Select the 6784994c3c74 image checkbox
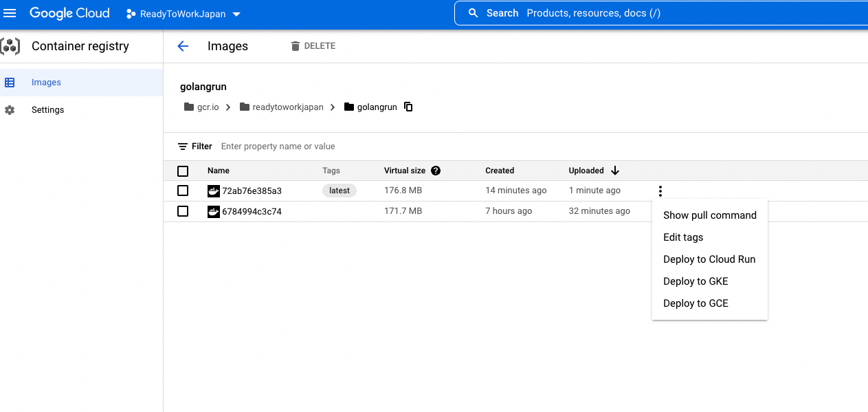Viewport: 868px width, 412px height. point(183,211)
